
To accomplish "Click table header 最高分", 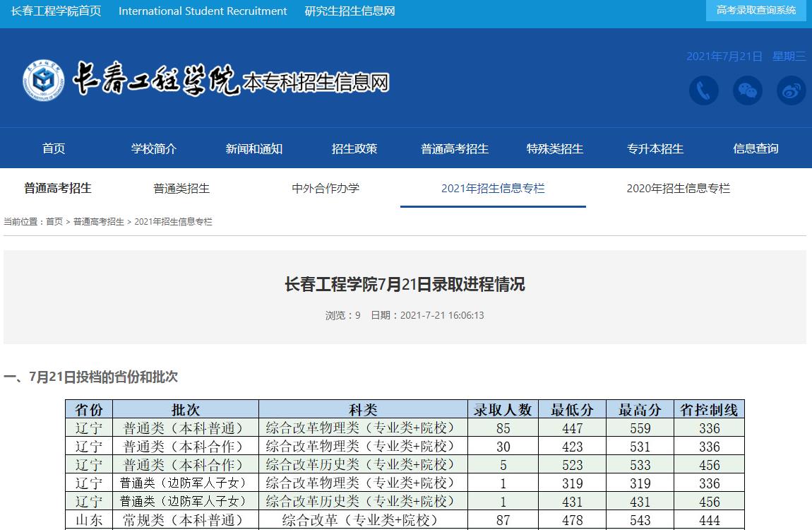I will coord(640,409).
